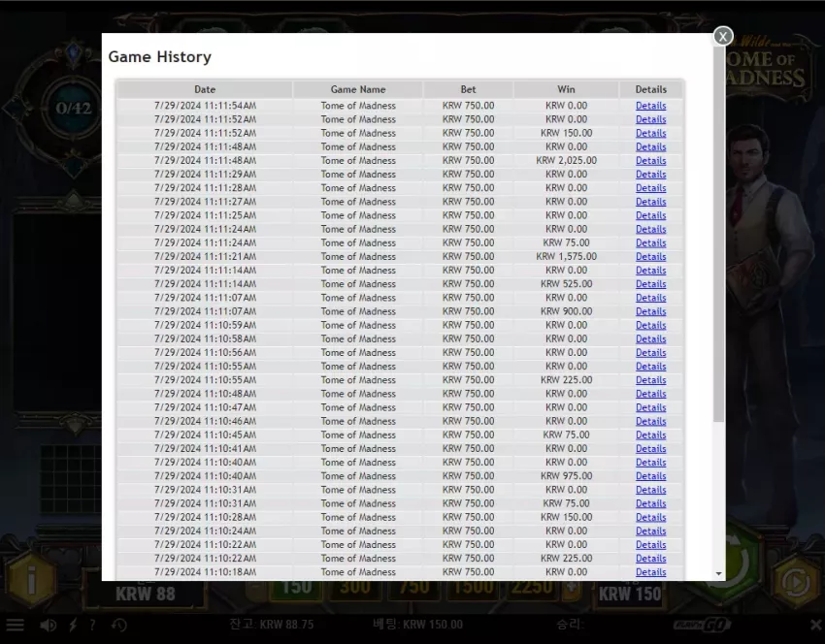
Task: Click the KRW 900.00 win cell
Action: click(x=566, y=311)
